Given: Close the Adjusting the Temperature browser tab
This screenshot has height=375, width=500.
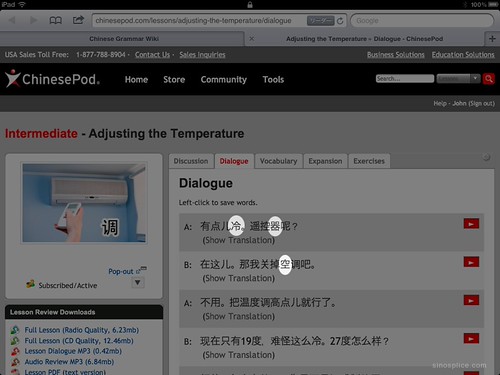Looking at the screenshot, I should 252,39.
